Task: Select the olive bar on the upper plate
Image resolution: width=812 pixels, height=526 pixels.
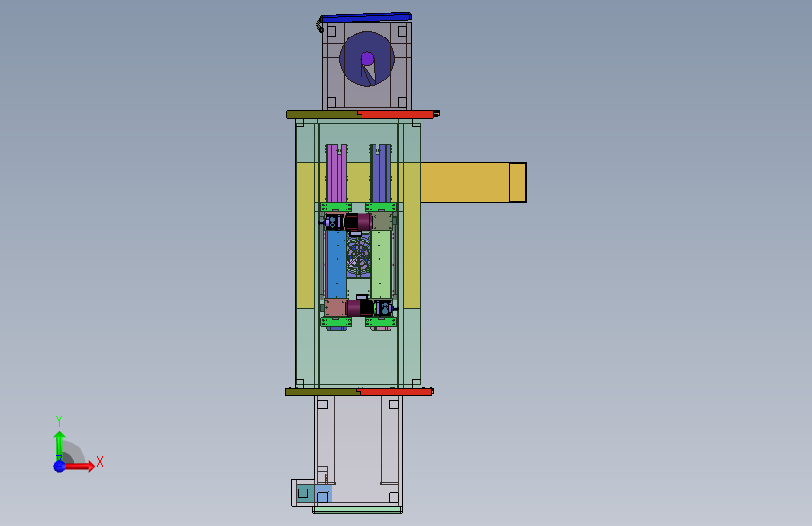Action: 321,114
